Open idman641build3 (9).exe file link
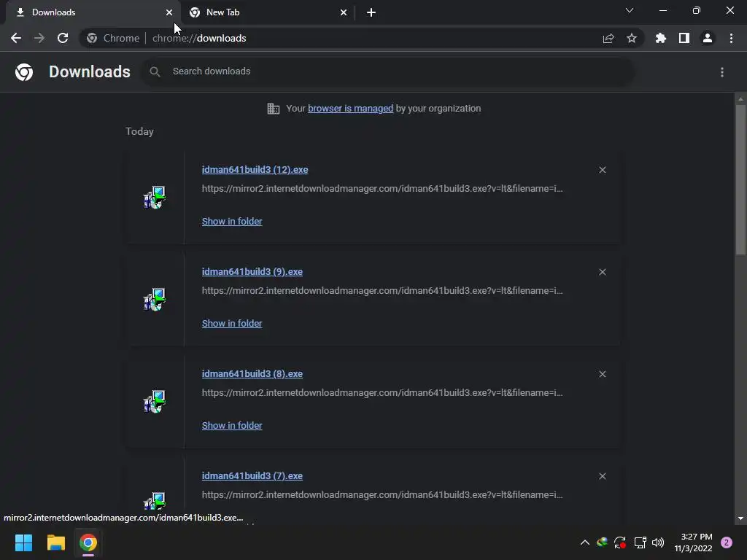Screen dimensions: 747x560 [x=252, y=272]
